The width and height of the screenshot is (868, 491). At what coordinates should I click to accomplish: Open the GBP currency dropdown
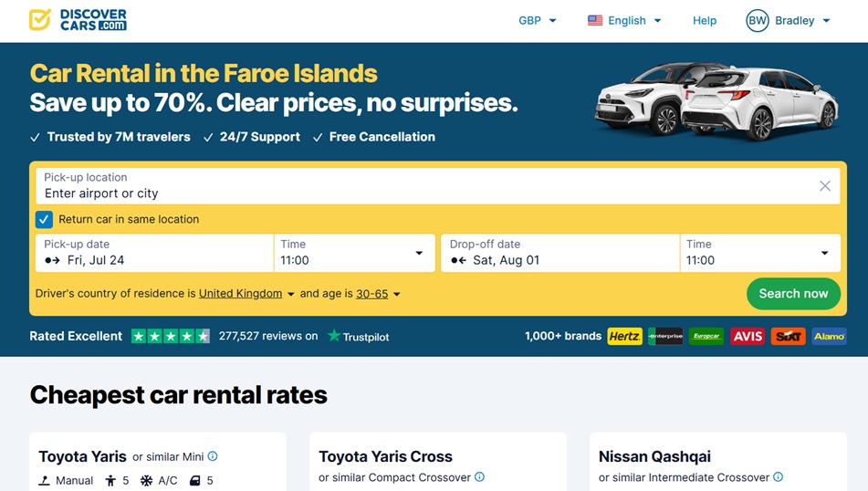click(x=537, y=20)
